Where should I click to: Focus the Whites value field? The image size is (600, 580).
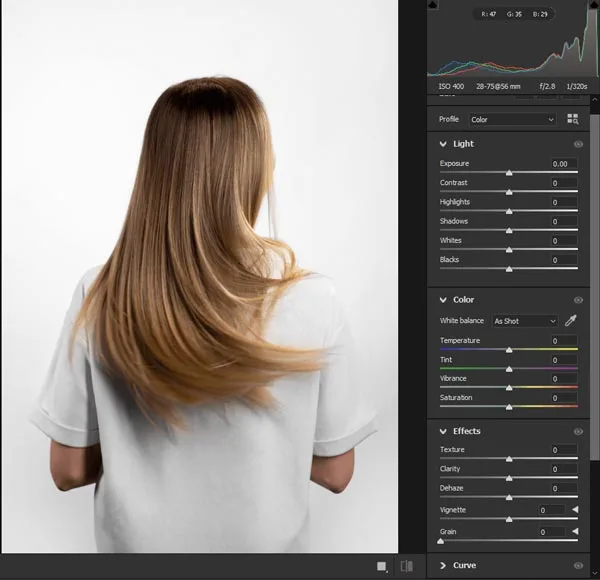(x=564, y=241)
